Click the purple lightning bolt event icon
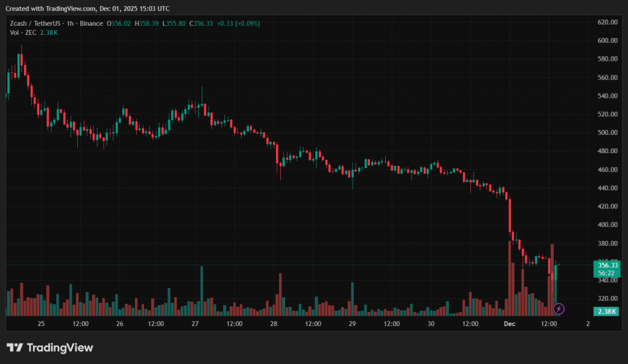Screen dimensions: 628x364 pyautogui.click(x=559, y=308)
